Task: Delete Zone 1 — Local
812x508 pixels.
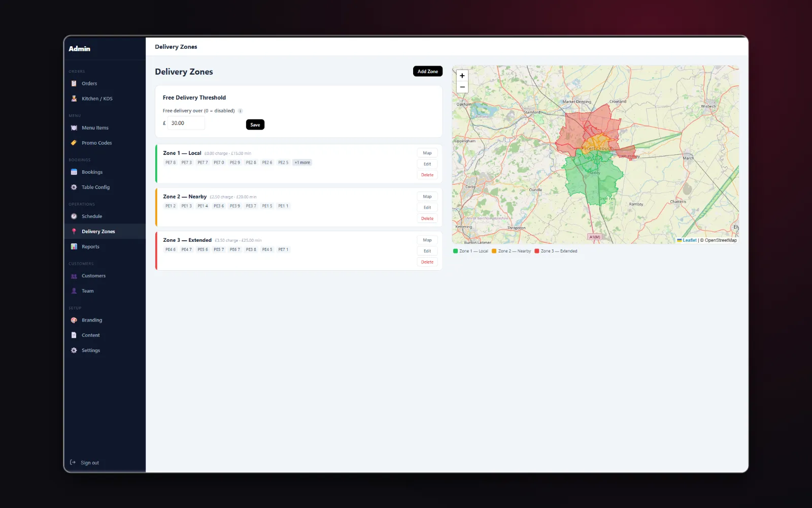Action: (x=427, y=175)
